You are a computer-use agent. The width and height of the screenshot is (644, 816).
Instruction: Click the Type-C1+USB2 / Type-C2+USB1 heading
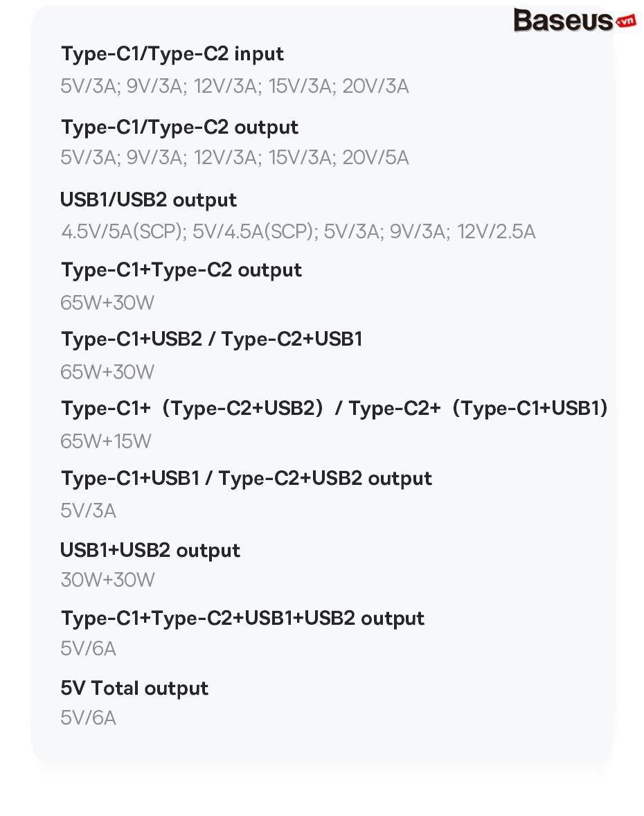point(212,339)
